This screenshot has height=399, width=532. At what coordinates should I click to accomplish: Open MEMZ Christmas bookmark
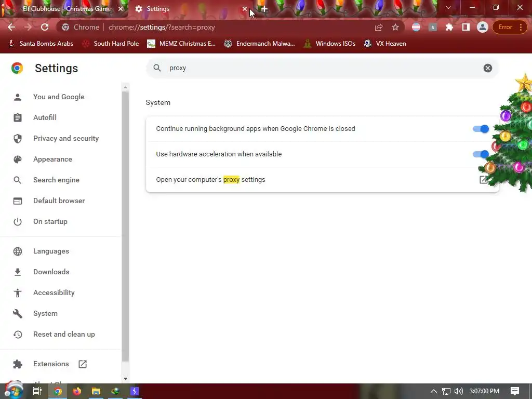pos(181,44)
